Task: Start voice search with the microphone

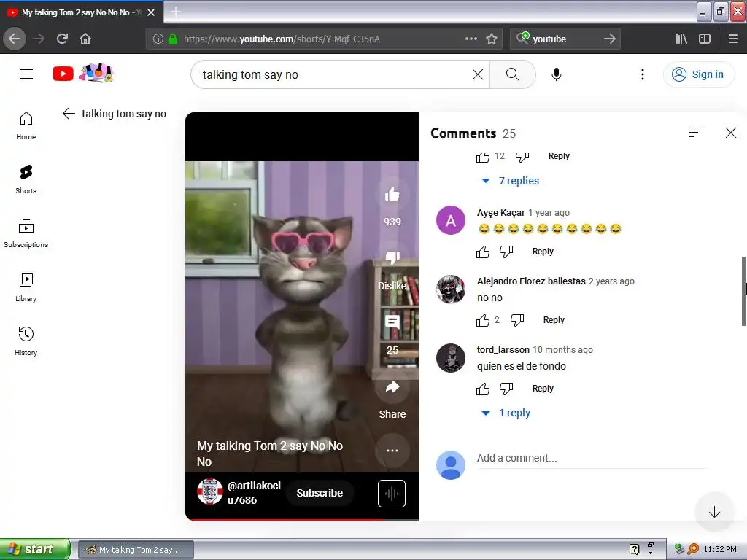Action: pyautogui.click(x=556, y=74)
